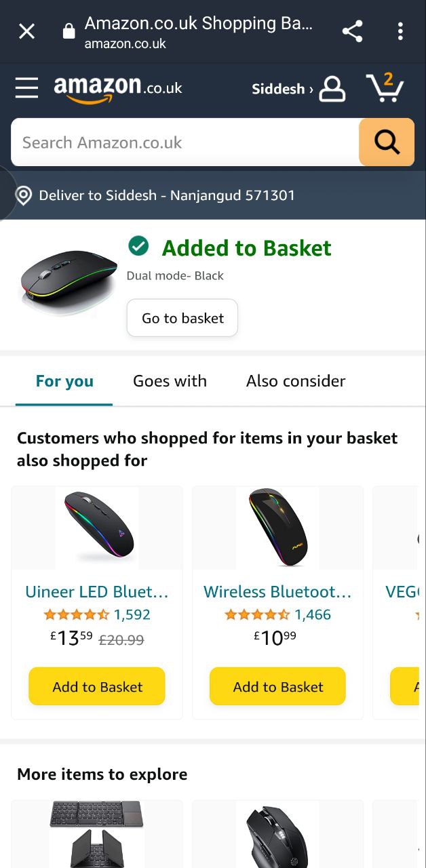The height and width of the screenshot is (868, 426).
Task: Add the £10.99 Wireless Bluetooth mouse to basket
Action: (x=277, y=686)
